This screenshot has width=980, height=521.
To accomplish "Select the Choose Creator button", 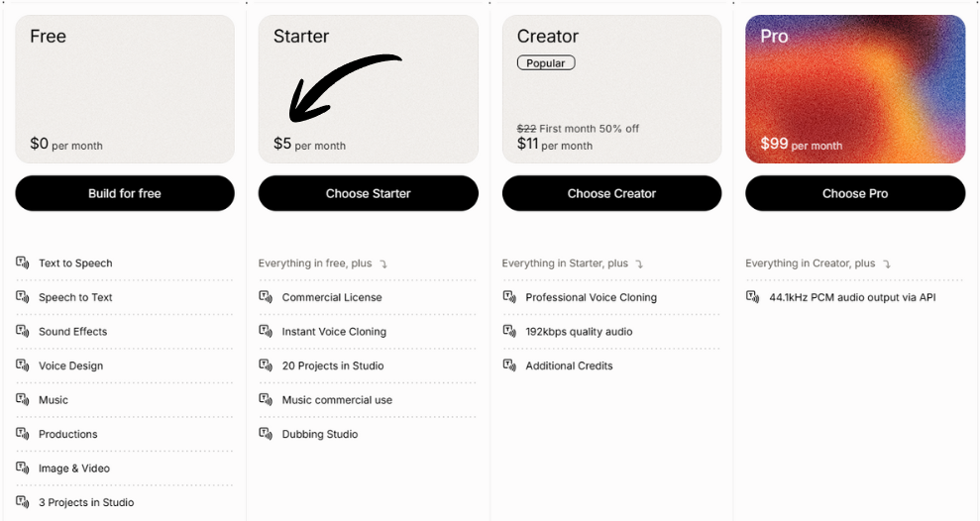I will pos(611,193).
